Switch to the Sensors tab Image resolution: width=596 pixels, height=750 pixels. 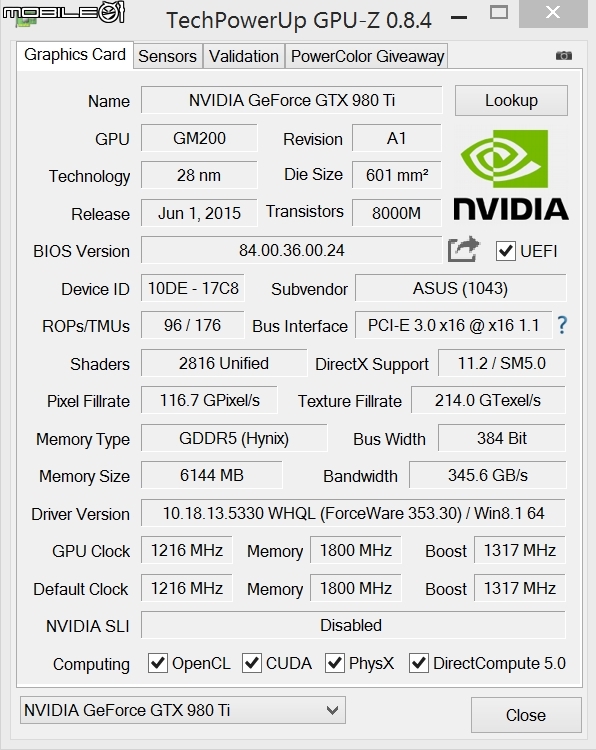tap(167, 56)
